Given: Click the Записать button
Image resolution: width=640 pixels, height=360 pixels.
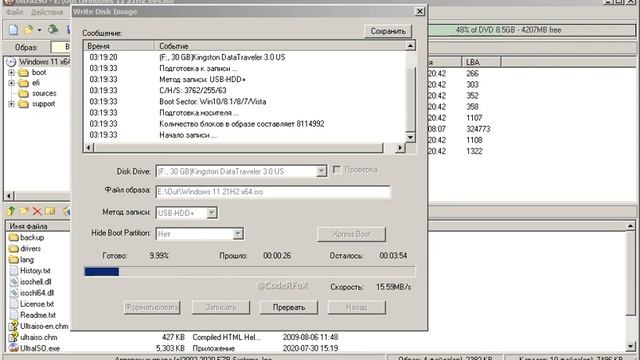Looking at the screenshot, I should (220, 307).
